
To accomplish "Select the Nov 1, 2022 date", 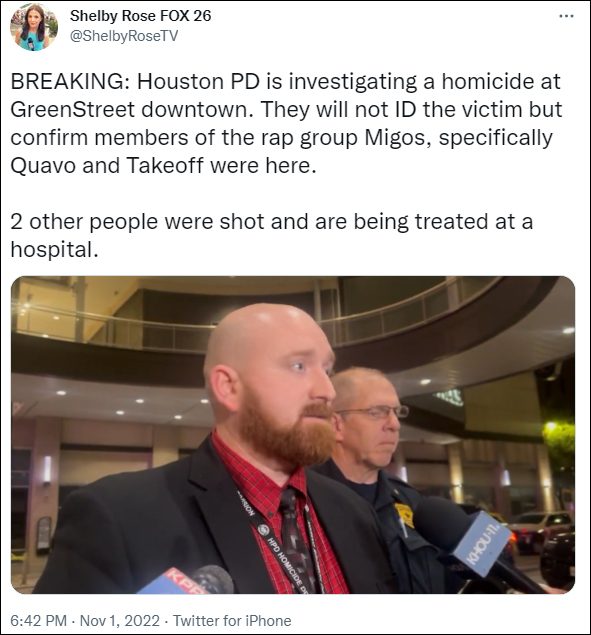I will click(120, 620).
